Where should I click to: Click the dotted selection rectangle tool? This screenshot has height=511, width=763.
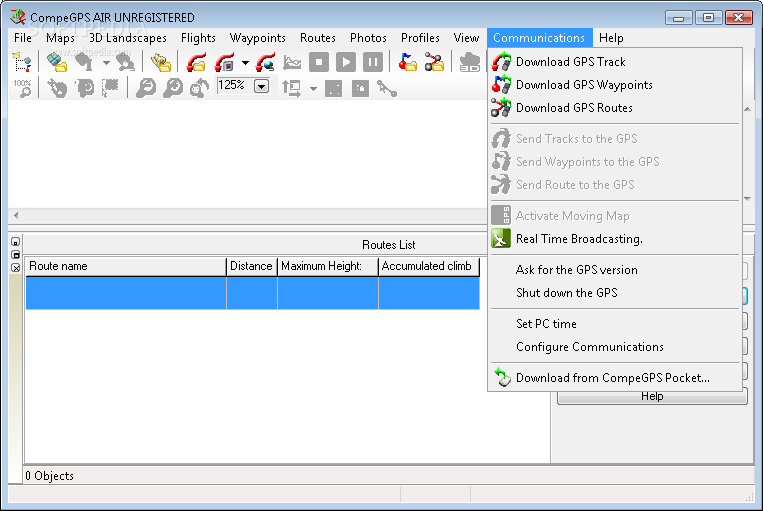(110, 88)
